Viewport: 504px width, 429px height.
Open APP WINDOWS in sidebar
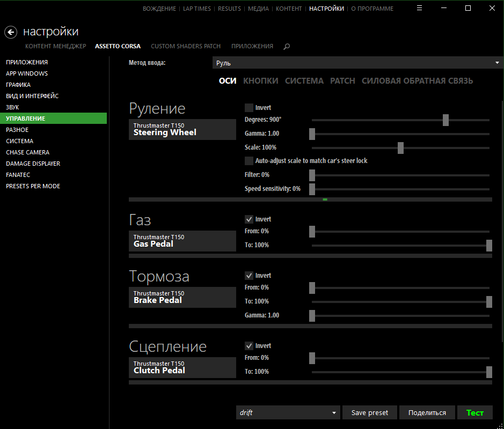click(x=27, y=73)
